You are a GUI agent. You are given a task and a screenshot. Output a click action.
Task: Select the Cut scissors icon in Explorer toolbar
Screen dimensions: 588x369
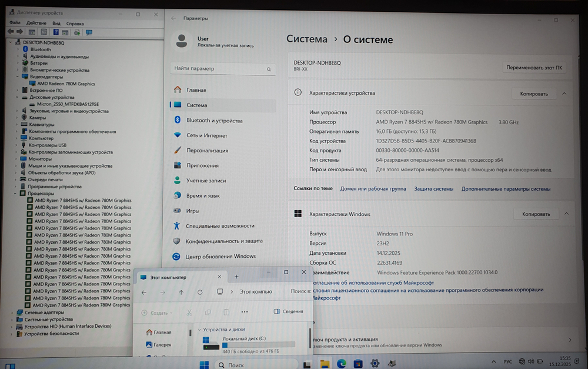[x=189, y=313]
